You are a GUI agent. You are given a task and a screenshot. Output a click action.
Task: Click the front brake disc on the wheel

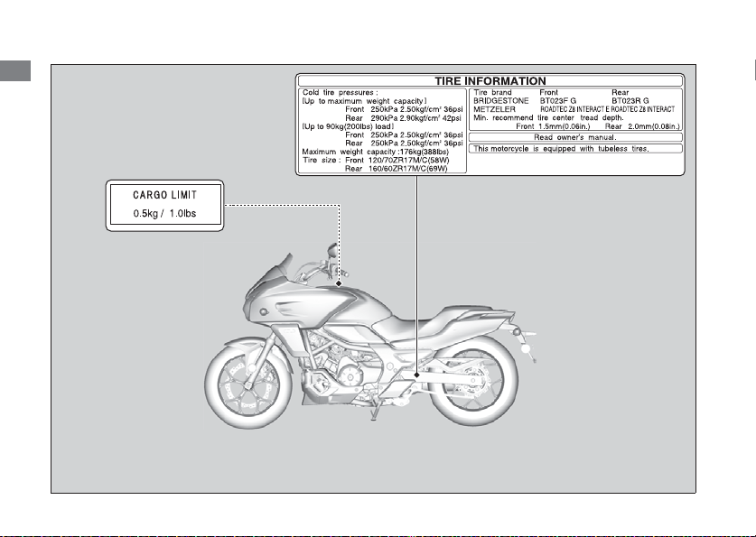pyautogui.click(x=247, y=385)
